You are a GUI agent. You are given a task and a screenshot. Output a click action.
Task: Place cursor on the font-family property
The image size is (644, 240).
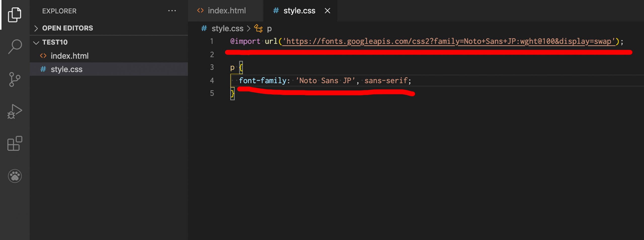click(262, 81)
